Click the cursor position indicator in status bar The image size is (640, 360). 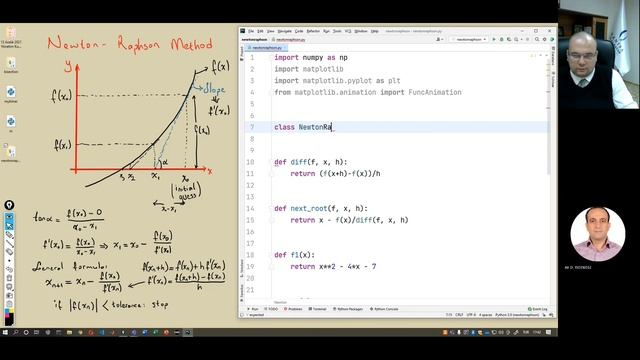click(449, 315)
